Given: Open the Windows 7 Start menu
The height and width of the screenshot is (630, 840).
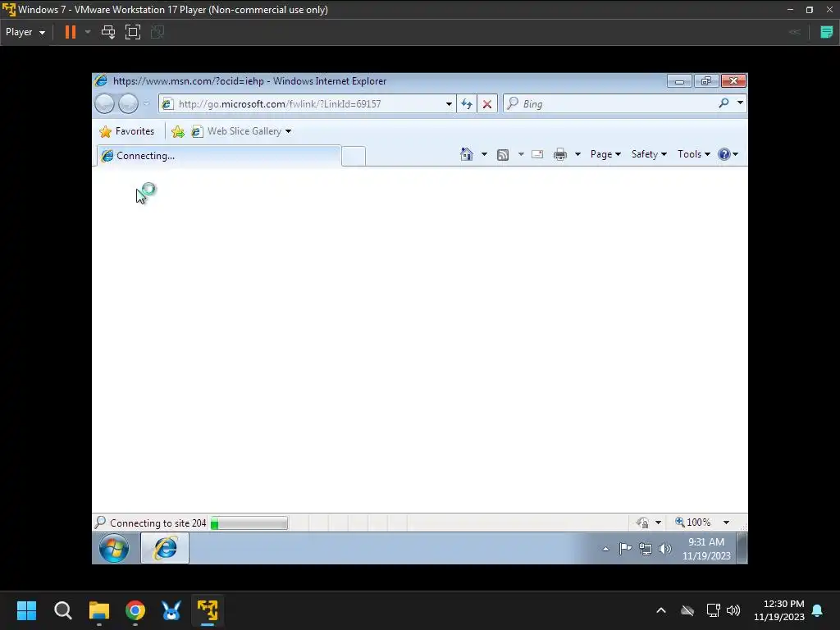Looking at the screenshot, I should coord(114,548).
